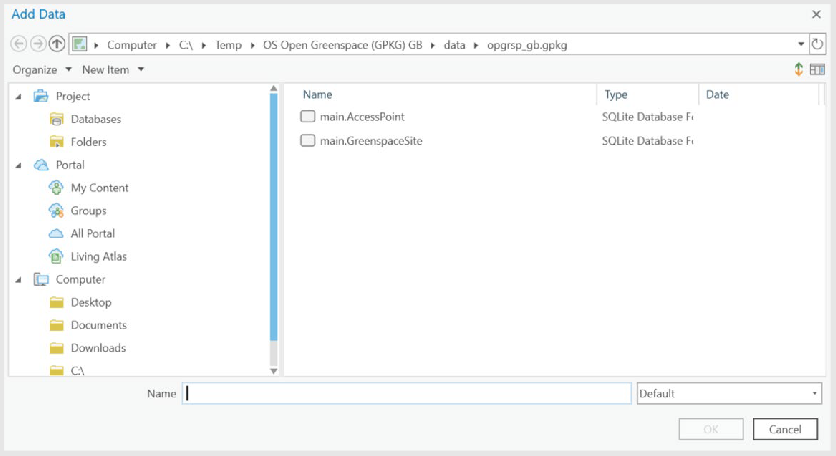Click the Computer monitor icon
This screenshot has height=456, width=836.
(x=41, y=279)
